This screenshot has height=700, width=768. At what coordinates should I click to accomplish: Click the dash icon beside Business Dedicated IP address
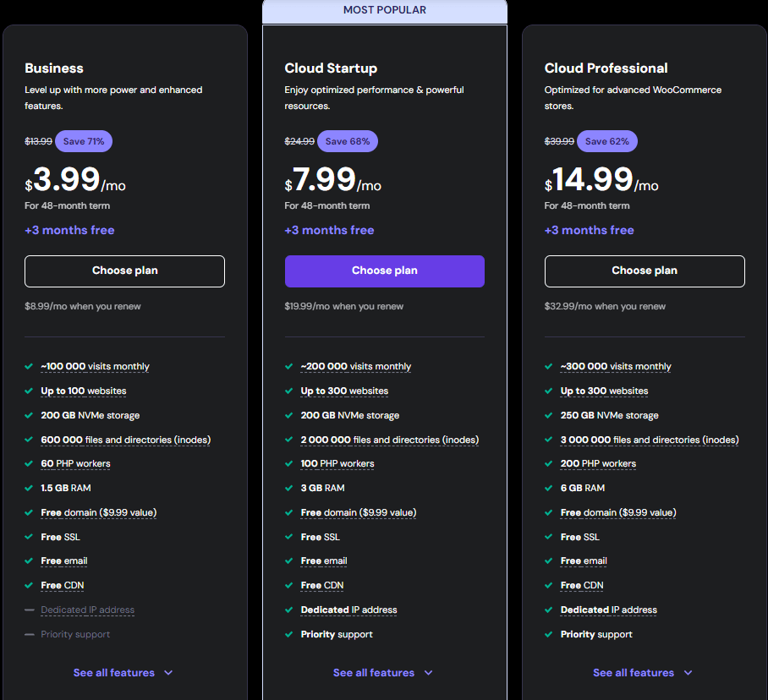point(30,610)
